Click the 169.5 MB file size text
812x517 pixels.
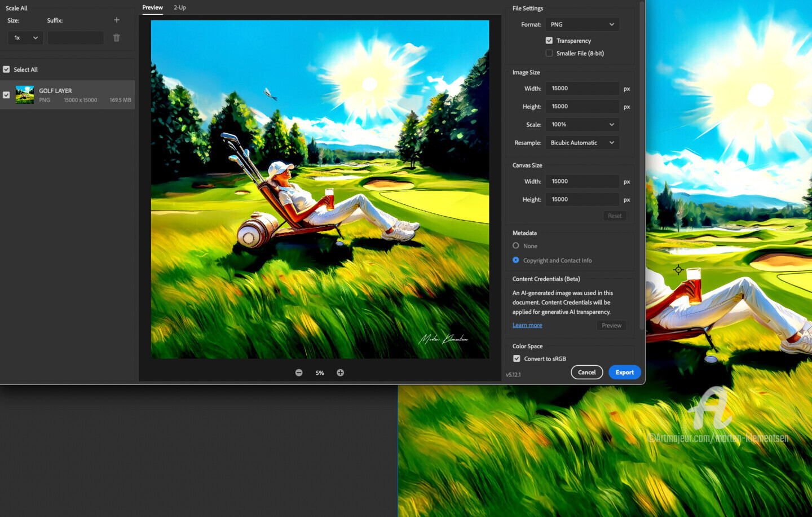point(120,100)
